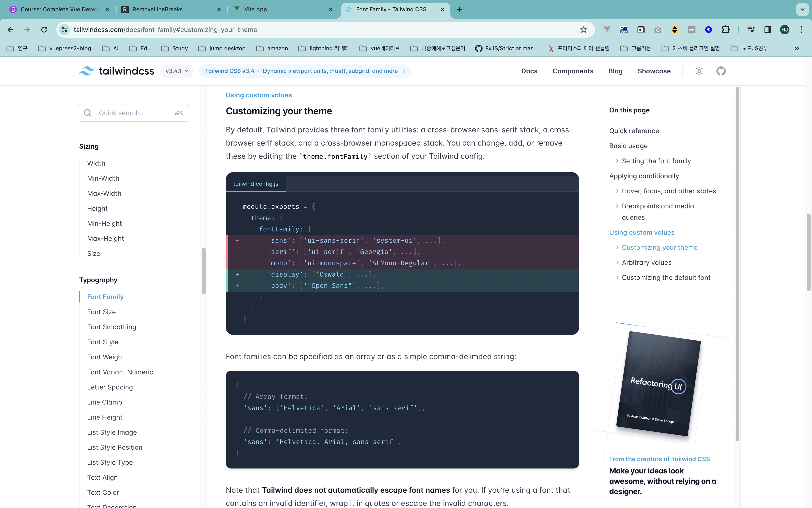This screenshot has height=508, width=812.
Task: Click the address bar URL
Action: point(165,30)
